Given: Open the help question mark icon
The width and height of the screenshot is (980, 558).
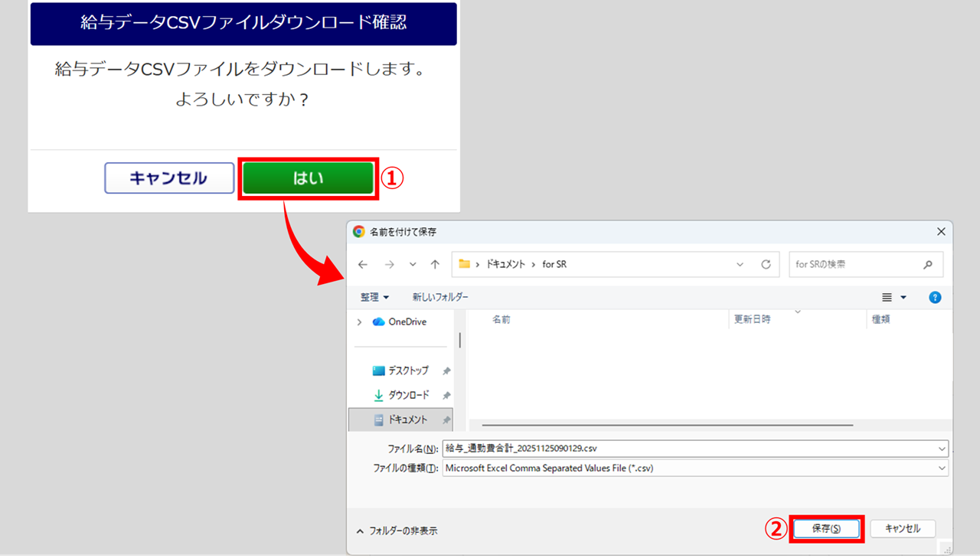Looking at the screenshot, I should click(934, 297).
